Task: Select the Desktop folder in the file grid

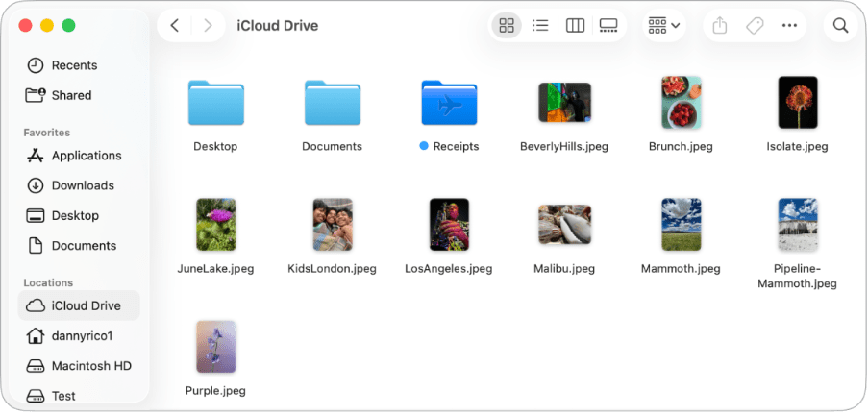Action: click(x=215, y=103)
